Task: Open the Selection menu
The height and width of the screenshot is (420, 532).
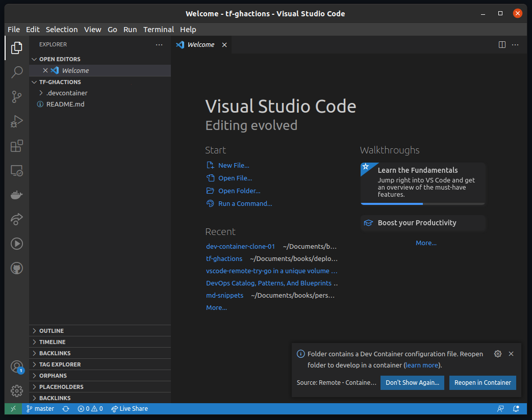Action: pyautogui.click(x=62, y=30)
